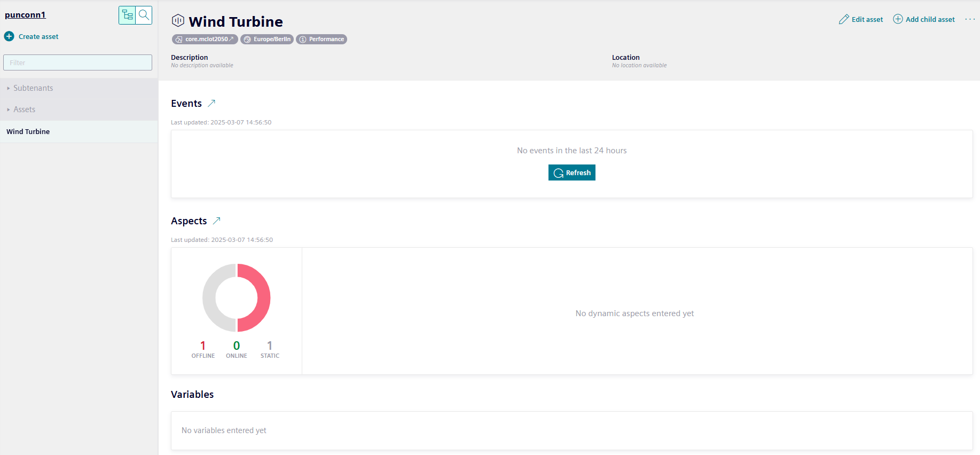
Task: Click the red offline segment of donut chart
Action: 263,297
